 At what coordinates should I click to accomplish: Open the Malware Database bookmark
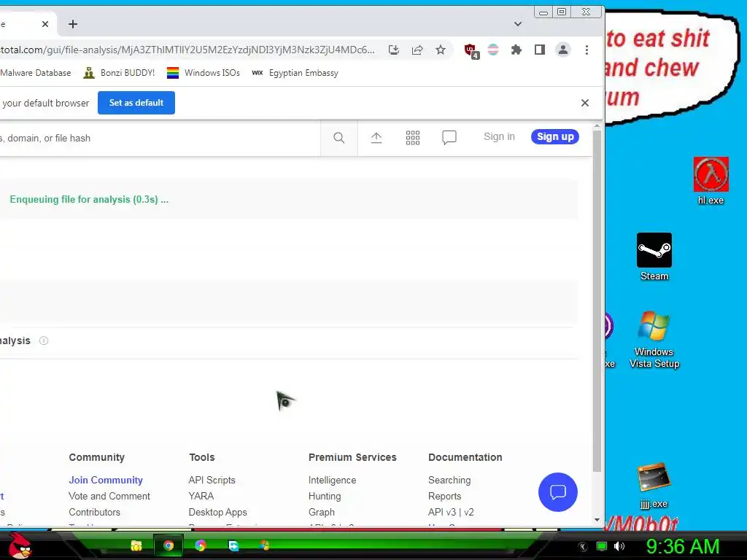[x=35, y=73]
